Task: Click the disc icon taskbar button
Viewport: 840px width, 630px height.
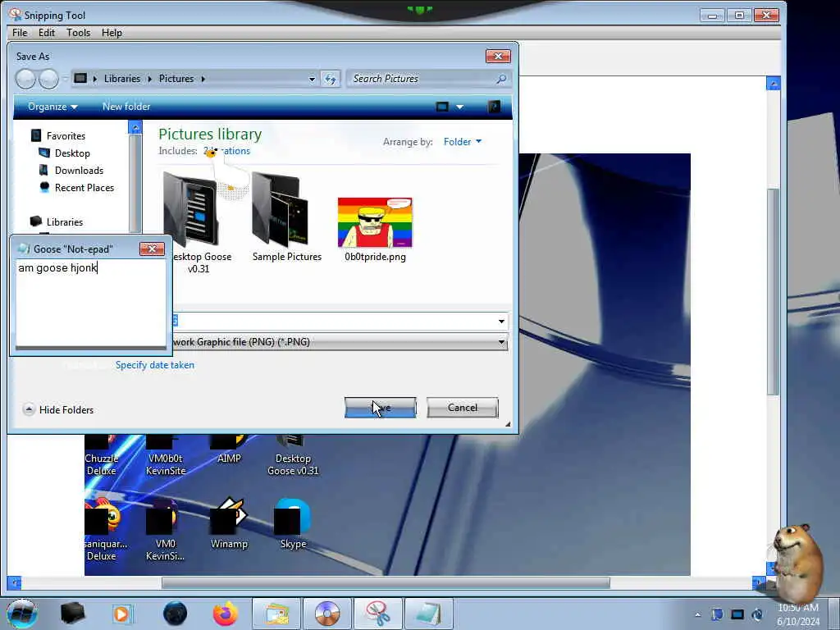Action: pyautogui.click(x=327, y=614)
